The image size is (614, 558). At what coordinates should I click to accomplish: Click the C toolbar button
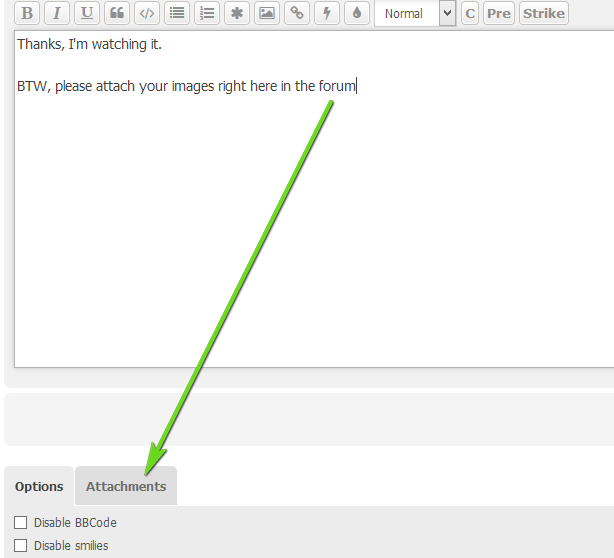[x=470, y=13]
